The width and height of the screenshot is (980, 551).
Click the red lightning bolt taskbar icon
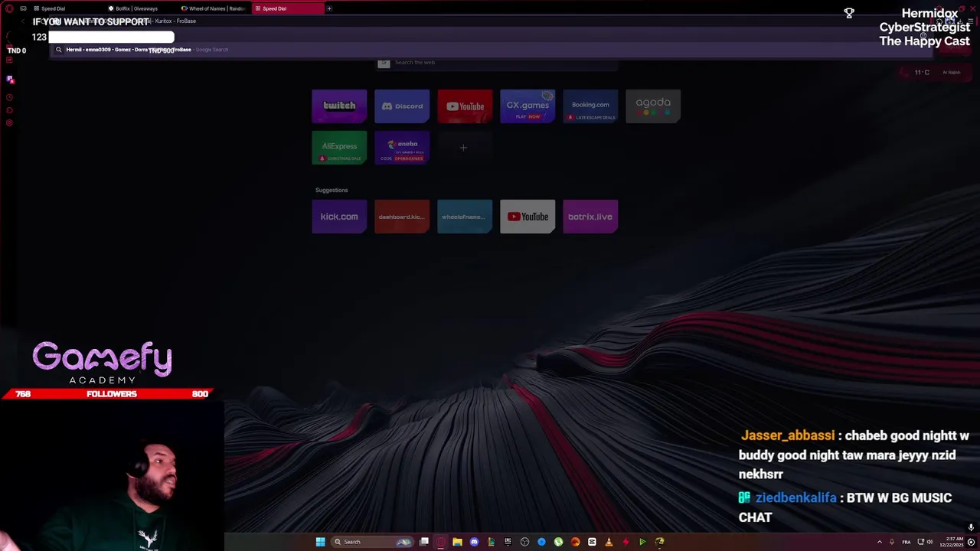[x=626, y=542]
